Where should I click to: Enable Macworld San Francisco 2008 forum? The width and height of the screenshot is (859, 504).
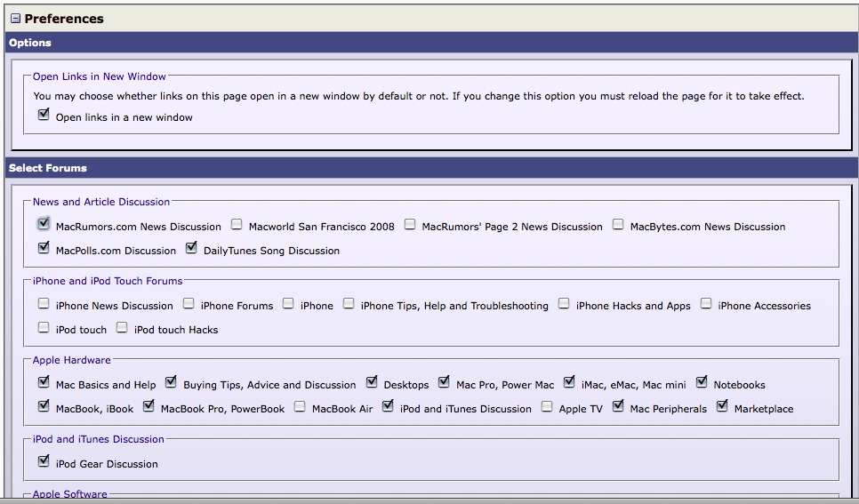(237, 224)
